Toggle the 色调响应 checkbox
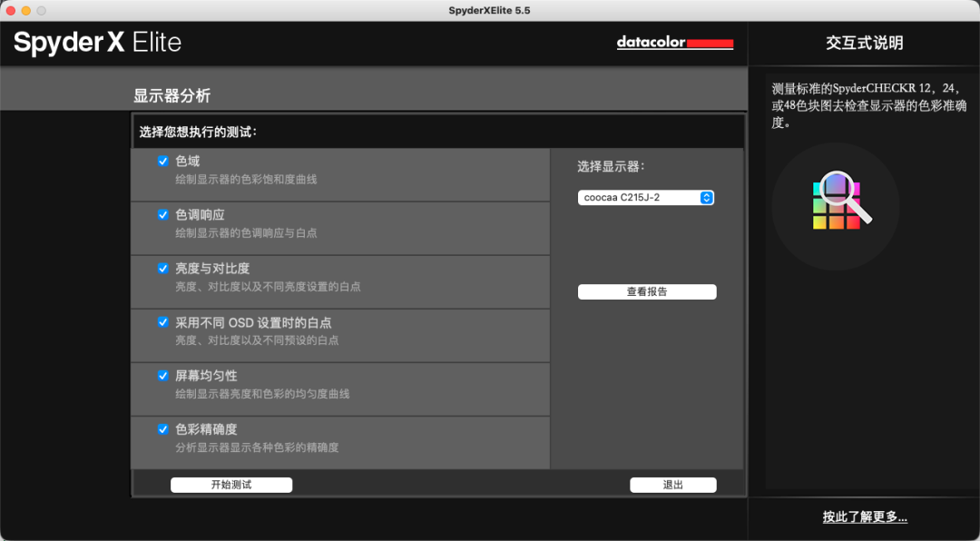980x541 pixels. point(163,215)
